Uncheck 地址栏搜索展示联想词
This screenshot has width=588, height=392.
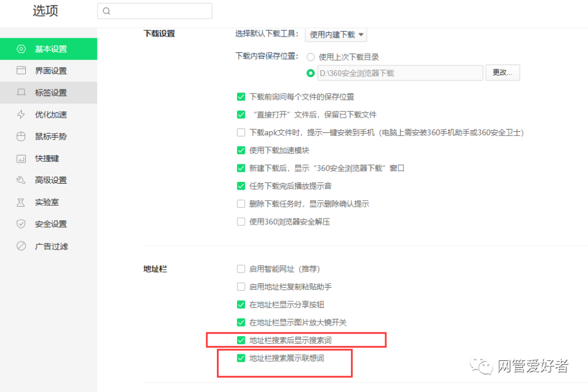click(x=241, y=358)
